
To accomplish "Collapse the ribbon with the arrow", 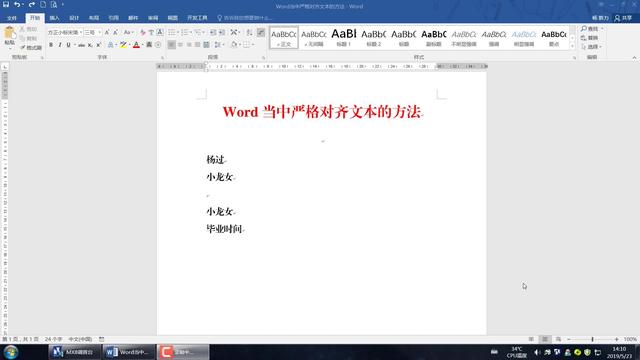I will [634, 58].
